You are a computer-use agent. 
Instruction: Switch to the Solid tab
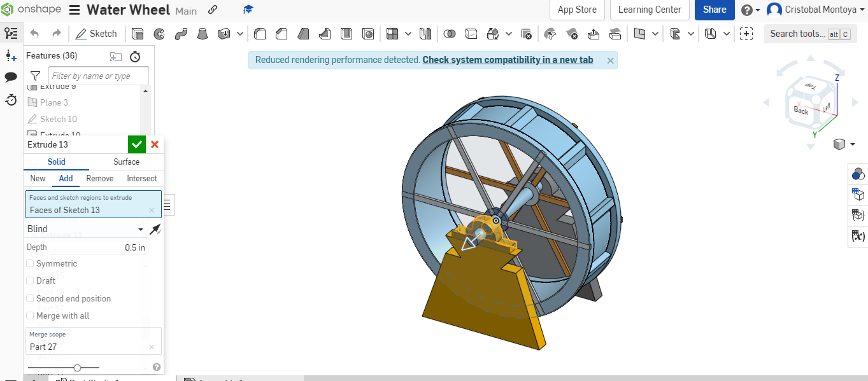coord(57,162)
